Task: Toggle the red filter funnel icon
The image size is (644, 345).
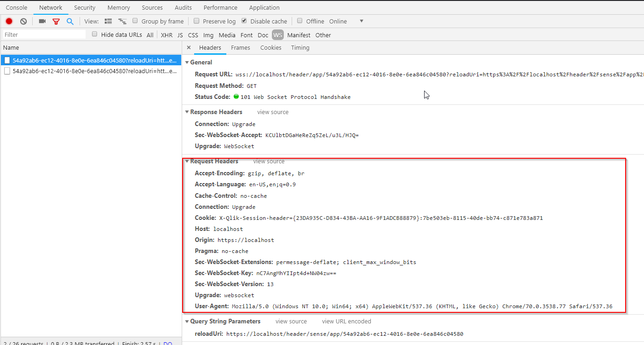Action: 56,21
